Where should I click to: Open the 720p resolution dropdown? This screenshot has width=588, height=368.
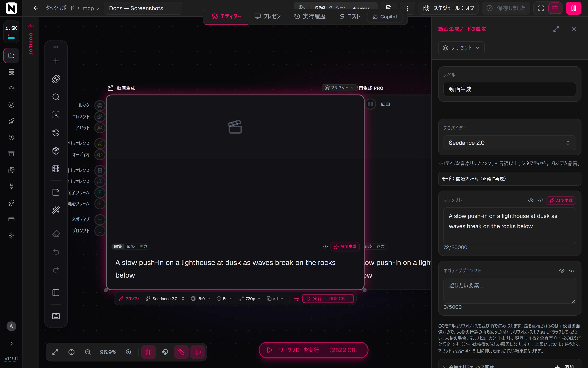tap(250, 299)
